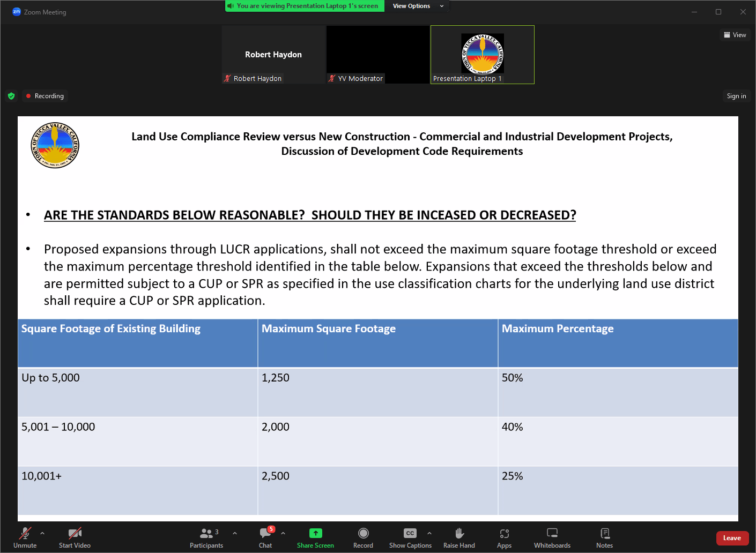Click the green Share Screen icon
The width and height of the screenshot is (756, 553).
click(x=315, y=533)
